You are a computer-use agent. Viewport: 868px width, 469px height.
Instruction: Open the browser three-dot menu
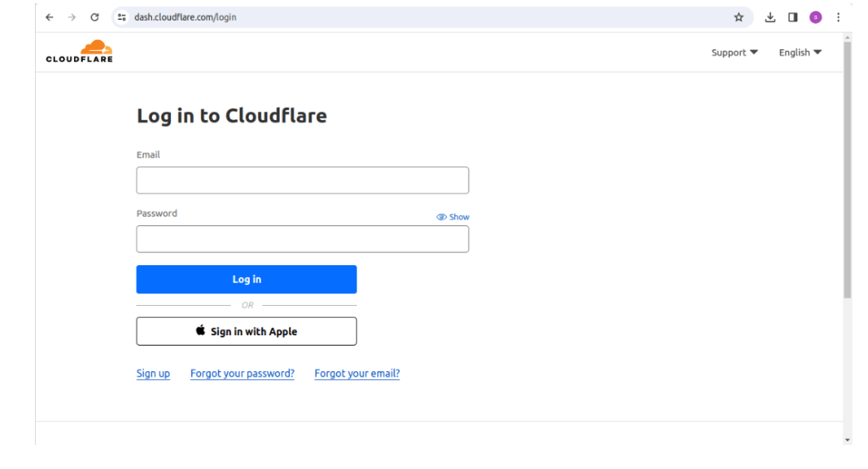tap(839, 17)
